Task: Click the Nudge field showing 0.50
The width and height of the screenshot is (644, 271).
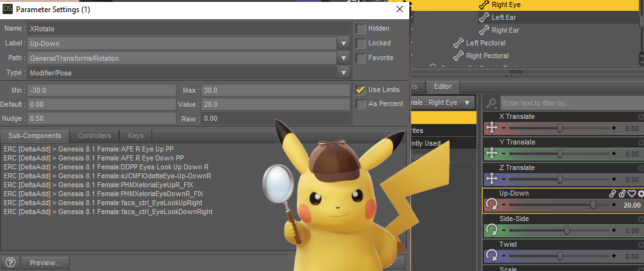Action: [x=102, y=118]
